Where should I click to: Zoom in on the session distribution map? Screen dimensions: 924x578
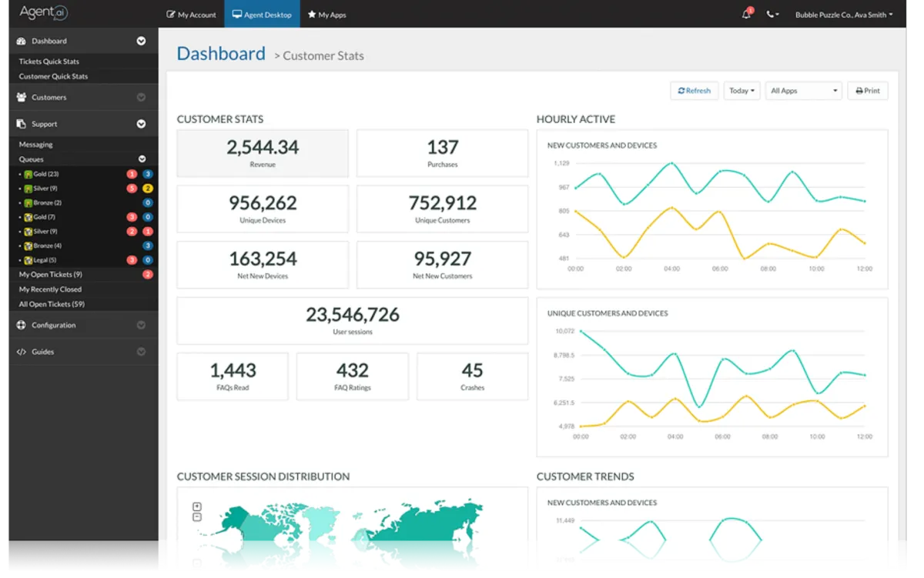tap(197, 506)
